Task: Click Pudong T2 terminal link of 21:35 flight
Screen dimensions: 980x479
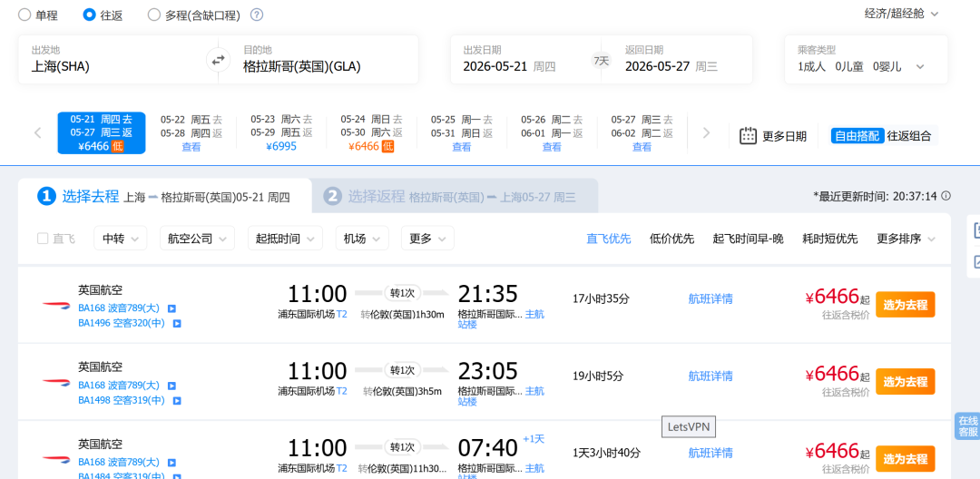Action: (342, 314)
